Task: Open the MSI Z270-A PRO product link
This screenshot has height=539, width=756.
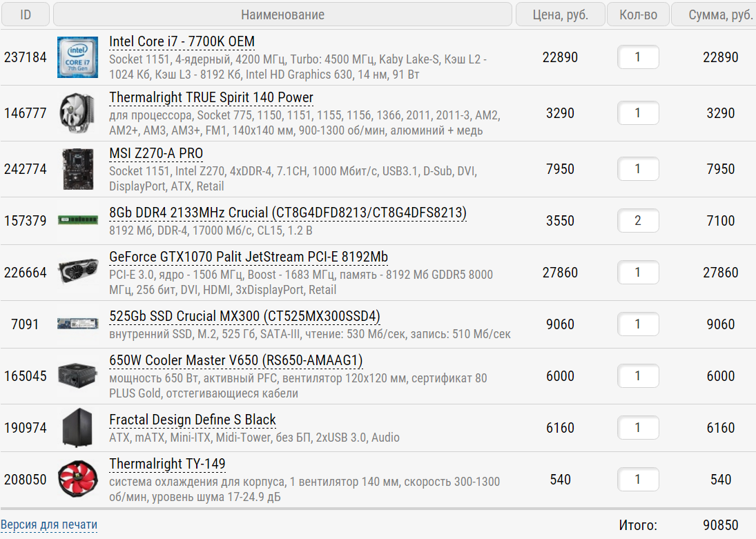Action: click(156, 154)
